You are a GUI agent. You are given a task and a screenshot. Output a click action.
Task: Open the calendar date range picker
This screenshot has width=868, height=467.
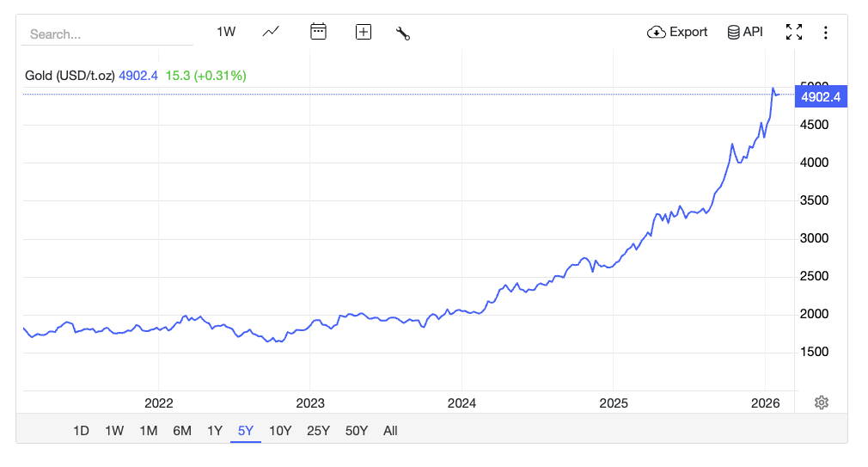(318, 32)
